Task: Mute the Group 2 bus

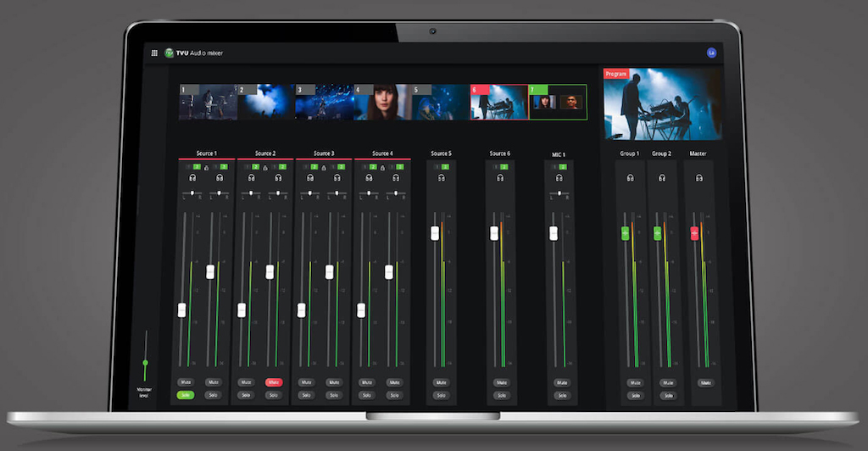Action: 668,383
